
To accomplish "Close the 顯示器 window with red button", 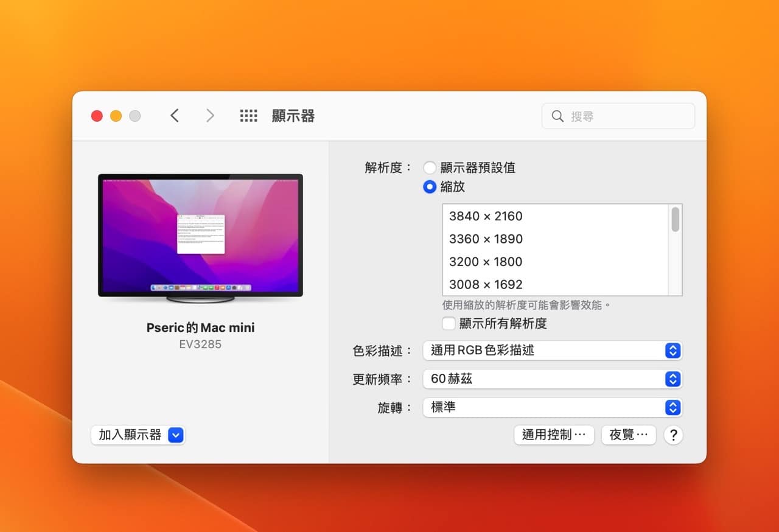I will [x=97, y=116].
